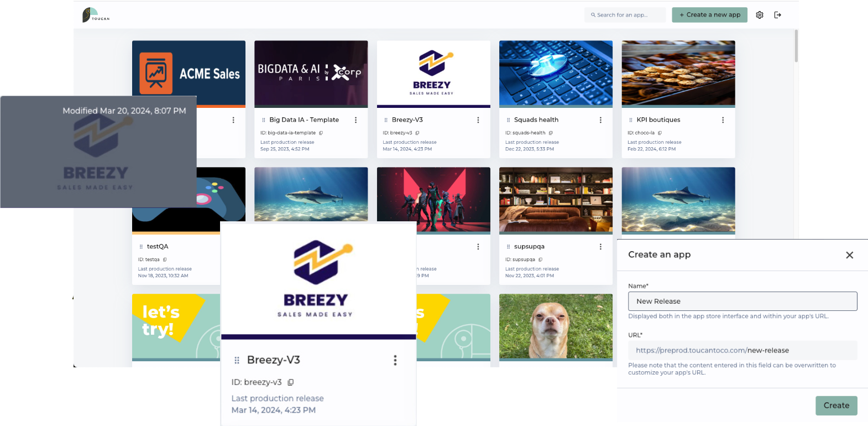
Task: Copy the enlarged card's breezy-v3 ID
Action: (290, 382)
